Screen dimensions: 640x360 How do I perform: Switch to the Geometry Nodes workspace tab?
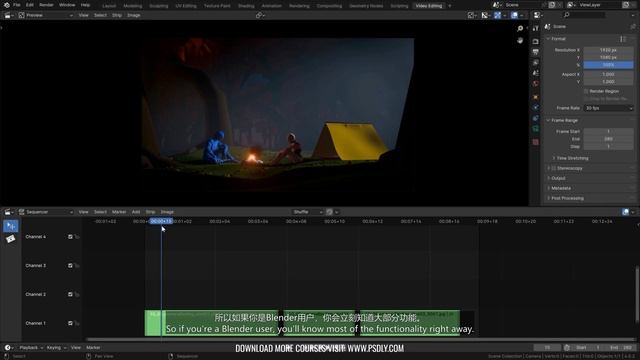click(x=366, y=6)
